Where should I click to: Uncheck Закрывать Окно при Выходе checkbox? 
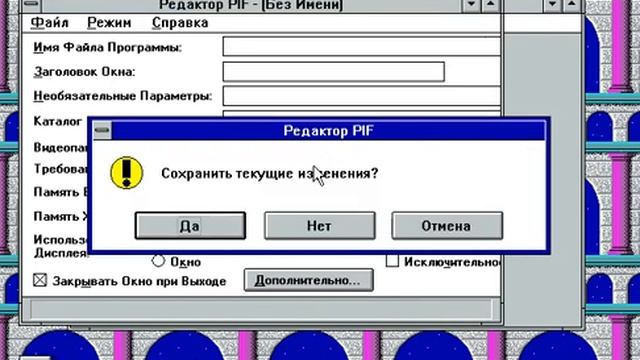pos(40,280)
